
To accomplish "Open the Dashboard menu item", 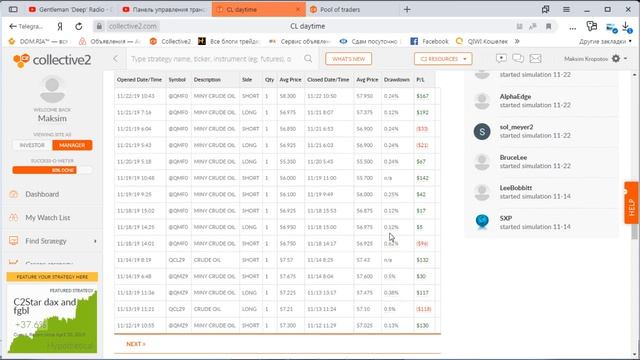I will pos(42,194).
